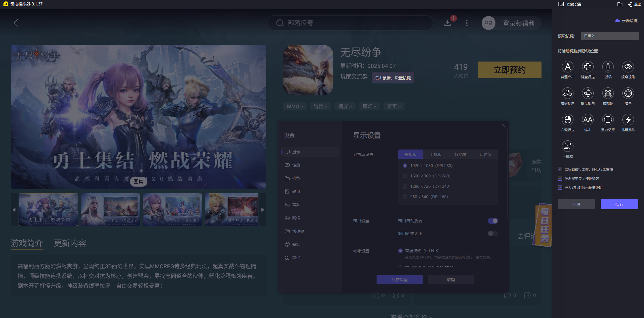Viewport: 644px width, 318px height.
Task: Click the 保存 button in key panel
Action: 619,204
